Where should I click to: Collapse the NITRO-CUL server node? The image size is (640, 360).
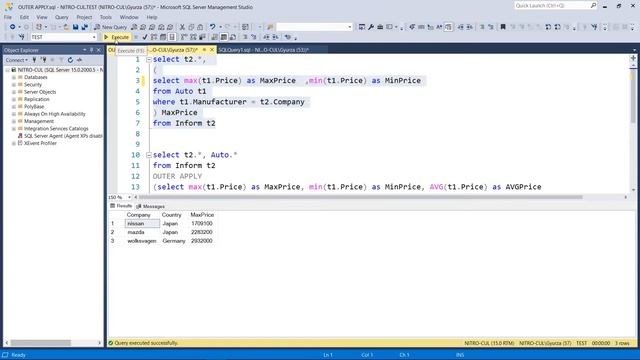coord(7,70)
